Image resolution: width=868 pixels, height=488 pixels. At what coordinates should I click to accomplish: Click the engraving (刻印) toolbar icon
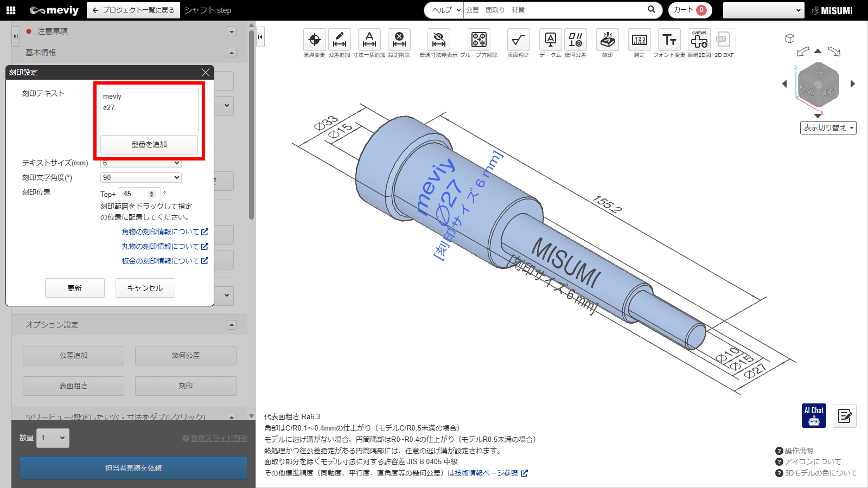(x=607, y=40)
